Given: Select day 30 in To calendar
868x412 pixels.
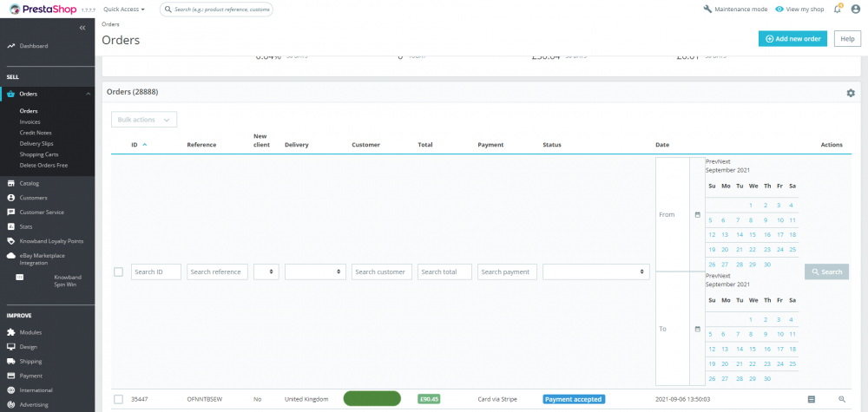Looking at the screenshot, I should pos(767,379).
